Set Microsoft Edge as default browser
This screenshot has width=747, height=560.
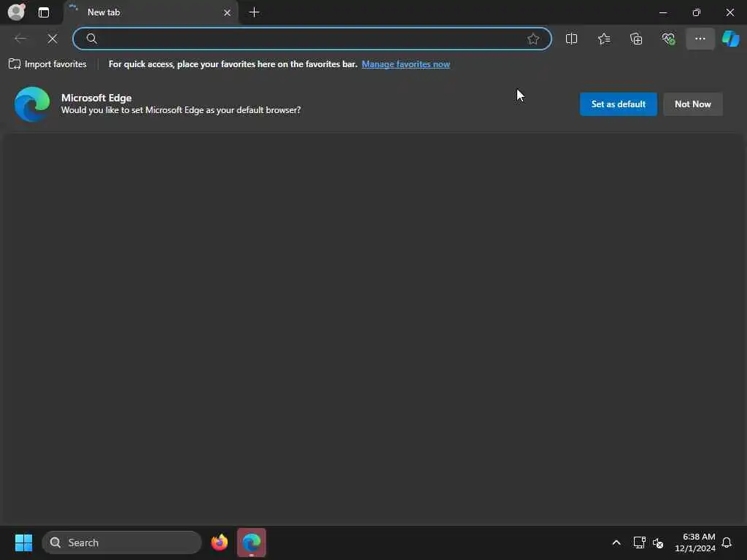tap(618, 104)
